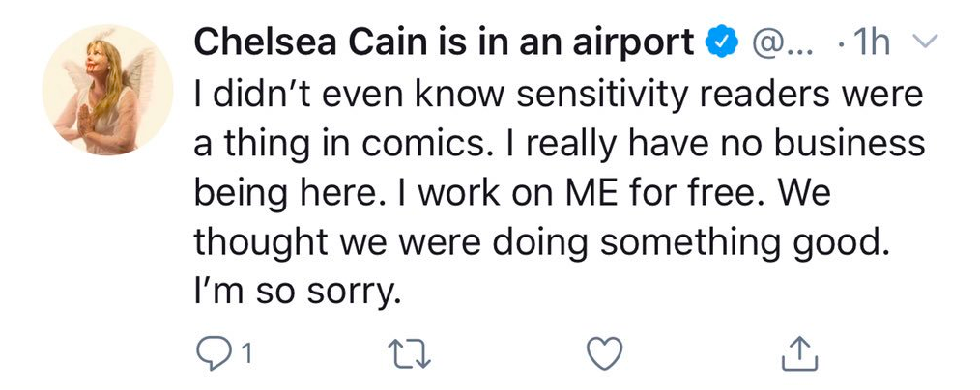The image size is (980, 390).
Task: Open profile via 'Chelsea Cain is in an airport' name
Action: (444, 43)
